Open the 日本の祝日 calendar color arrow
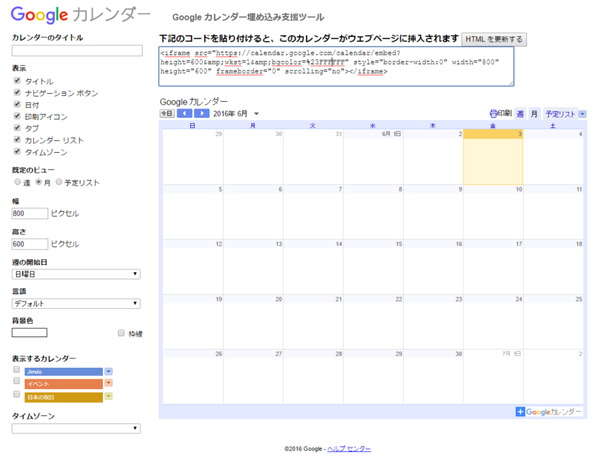 coord(109,396)
